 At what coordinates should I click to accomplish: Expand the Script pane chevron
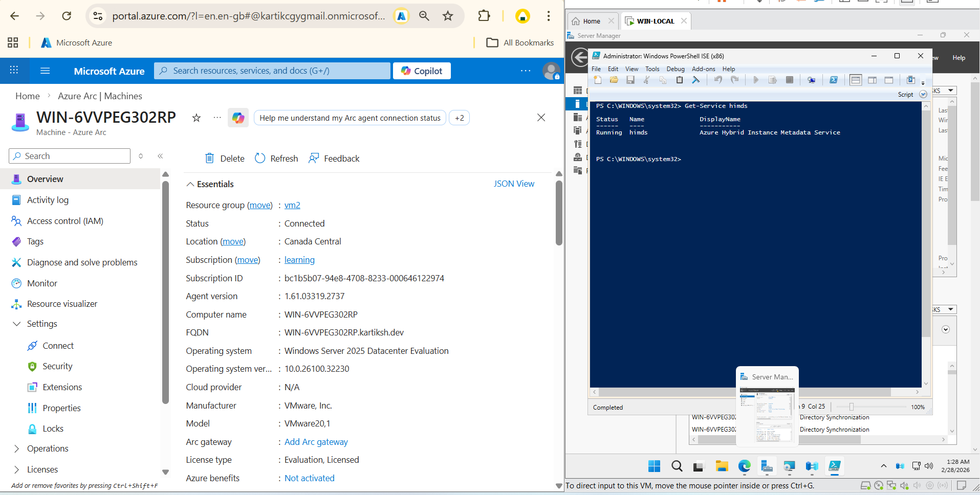coord(923,94)
